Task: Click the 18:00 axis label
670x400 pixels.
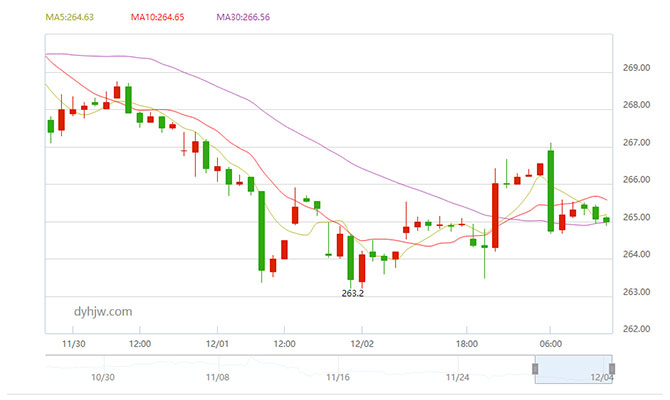Action: pyautogui.click(x=467, y=344)
